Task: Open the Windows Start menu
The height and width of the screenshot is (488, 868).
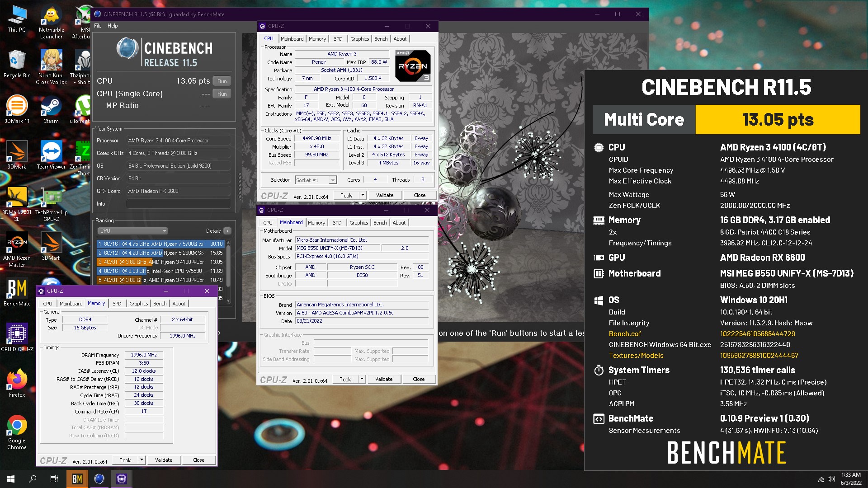Action: [x=11, y=479]
